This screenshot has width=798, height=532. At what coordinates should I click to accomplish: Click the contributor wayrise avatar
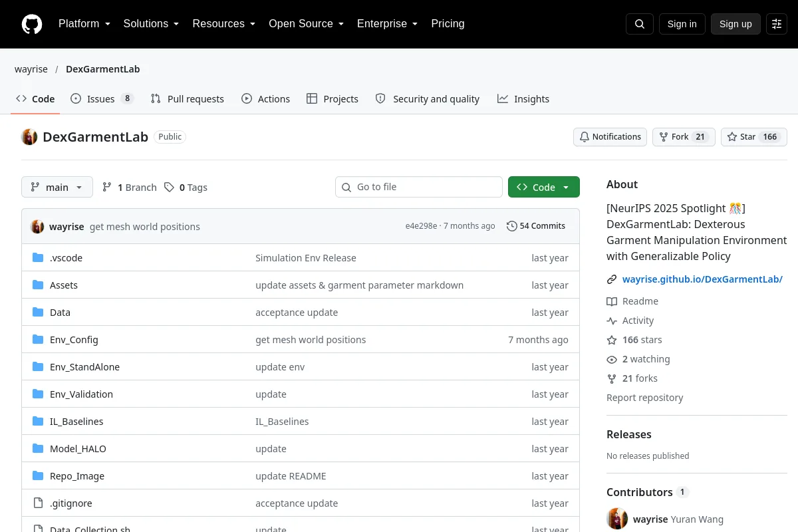(x=617, y=519)
